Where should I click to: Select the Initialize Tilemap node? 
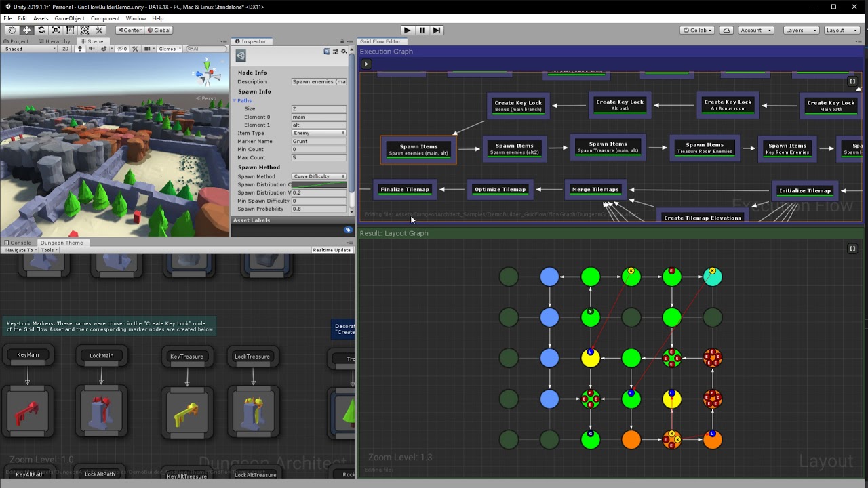tap(805, 191)
